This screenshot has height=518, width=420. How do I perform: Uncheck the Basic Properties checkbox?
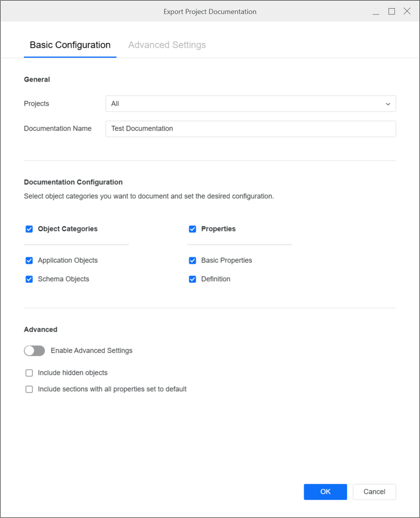pos(192,261)
